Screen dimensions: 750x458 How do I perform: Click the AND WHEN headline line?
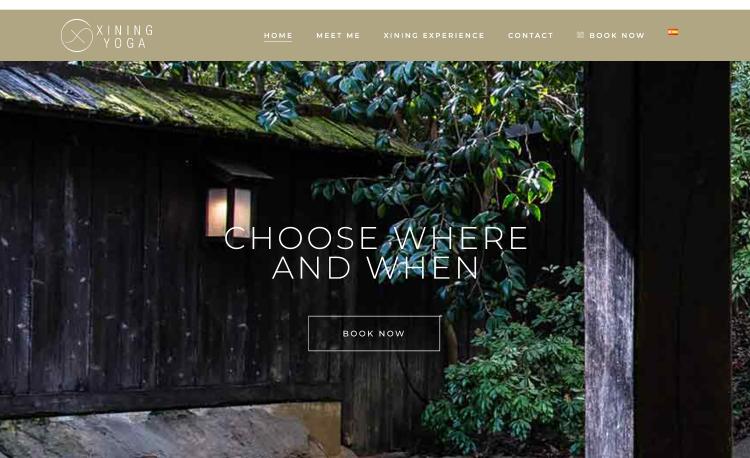pyautogui.click(x=375, y=268)
